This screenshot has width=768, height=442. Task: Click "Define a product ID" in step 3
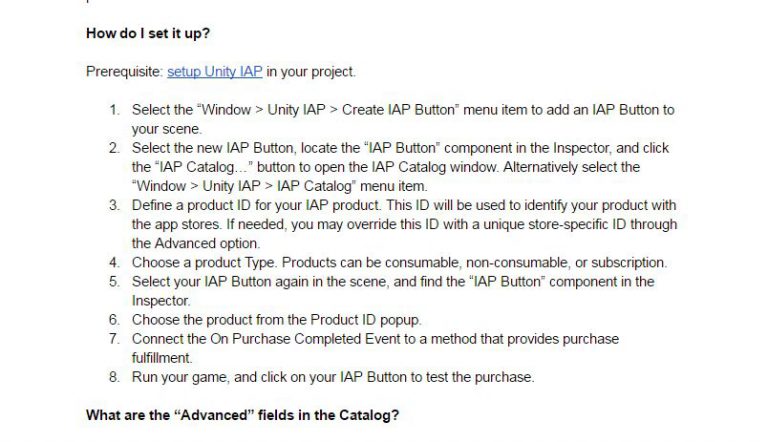[191, 205]
